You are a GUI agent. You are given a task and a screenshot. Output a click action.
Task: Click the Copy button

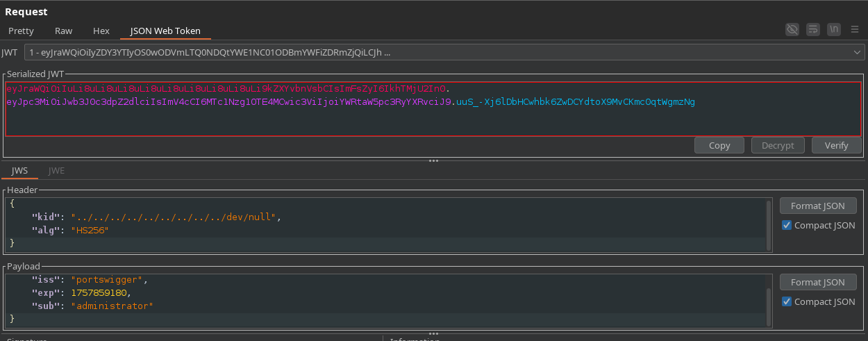click(x=719, y=145)
